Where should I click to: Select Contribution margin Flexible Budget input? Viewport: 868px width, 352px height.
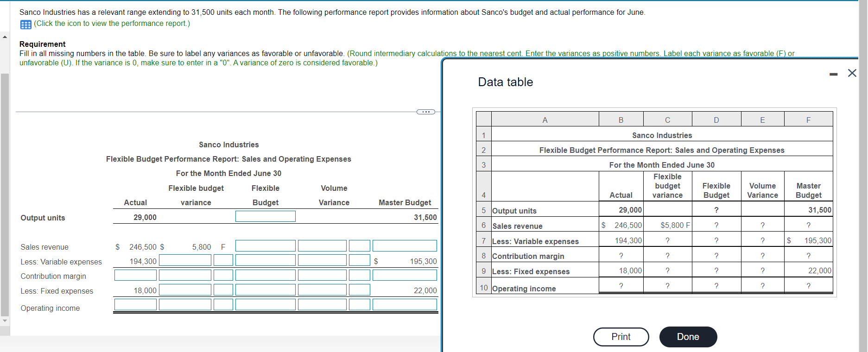tap(266, 275)
